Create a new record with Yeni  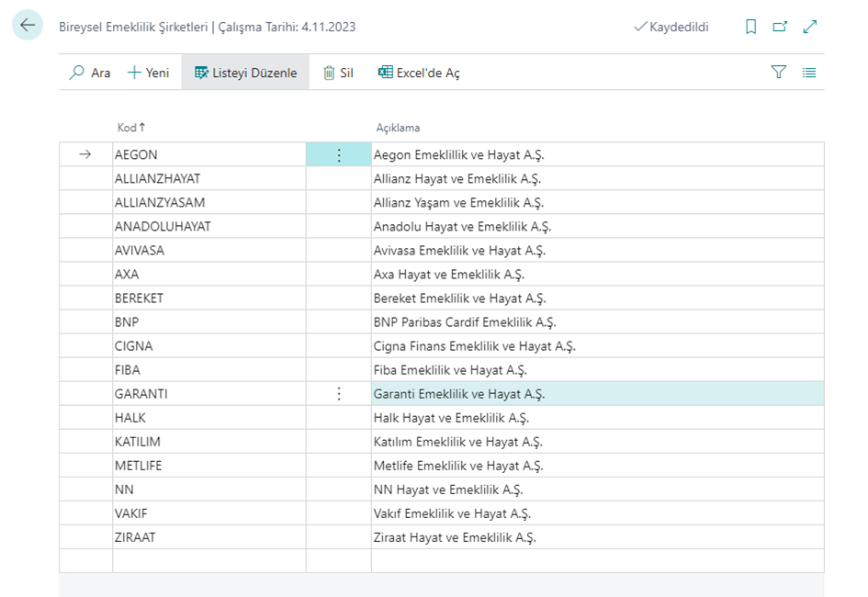tap(149, 73)
